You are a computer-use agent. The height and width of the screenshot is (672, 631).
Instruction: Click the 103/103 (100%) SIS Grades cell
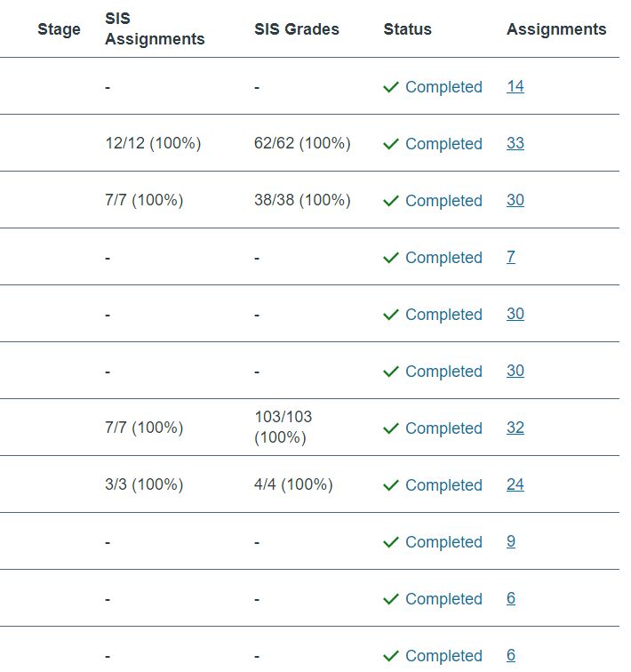(284, 428)
